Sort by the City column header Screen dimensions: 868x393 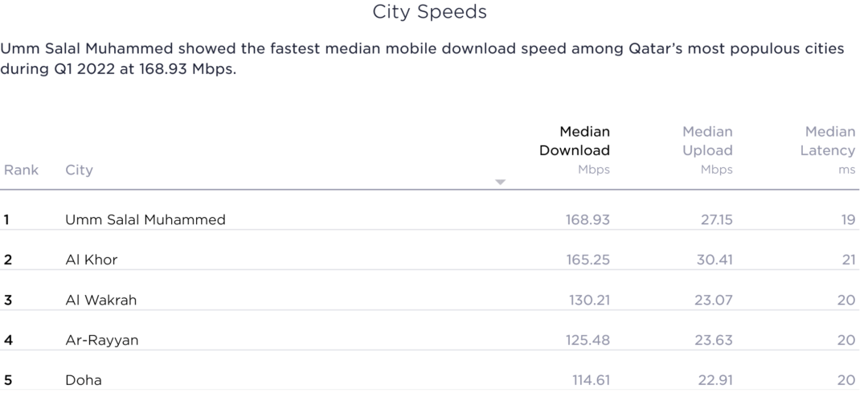coord(79,170)
